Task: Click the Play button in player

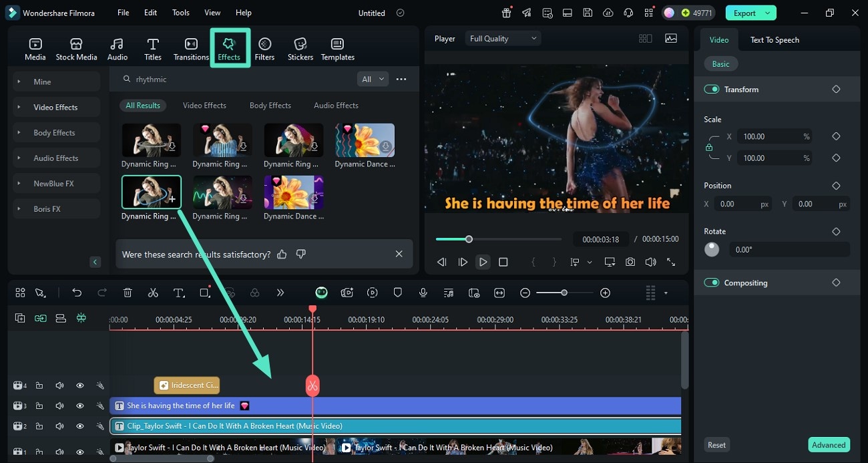Action: pyautogui.click(x=483, y=263)
